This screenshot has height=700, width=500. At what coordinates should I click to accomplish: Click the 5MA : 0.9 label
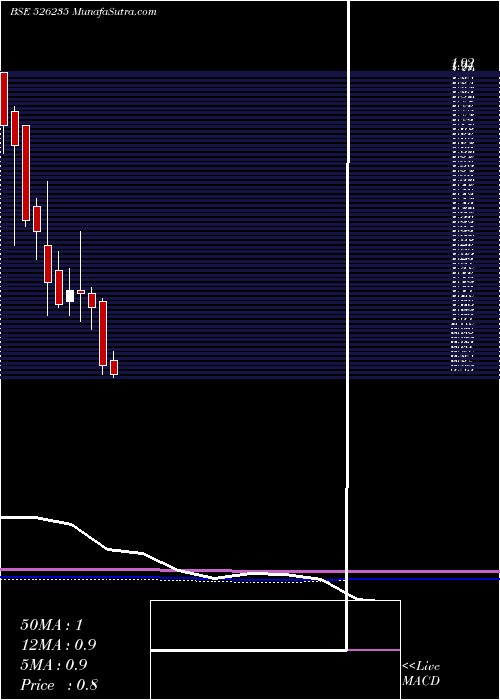pyautogui.click(x=54, y=665)
